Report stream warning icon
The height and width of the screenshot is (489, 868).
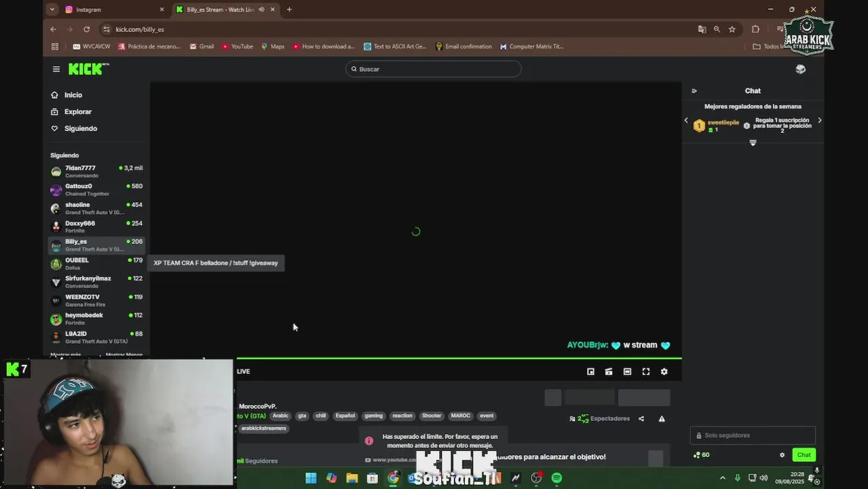pyautogui.click(x=662, y=418)
